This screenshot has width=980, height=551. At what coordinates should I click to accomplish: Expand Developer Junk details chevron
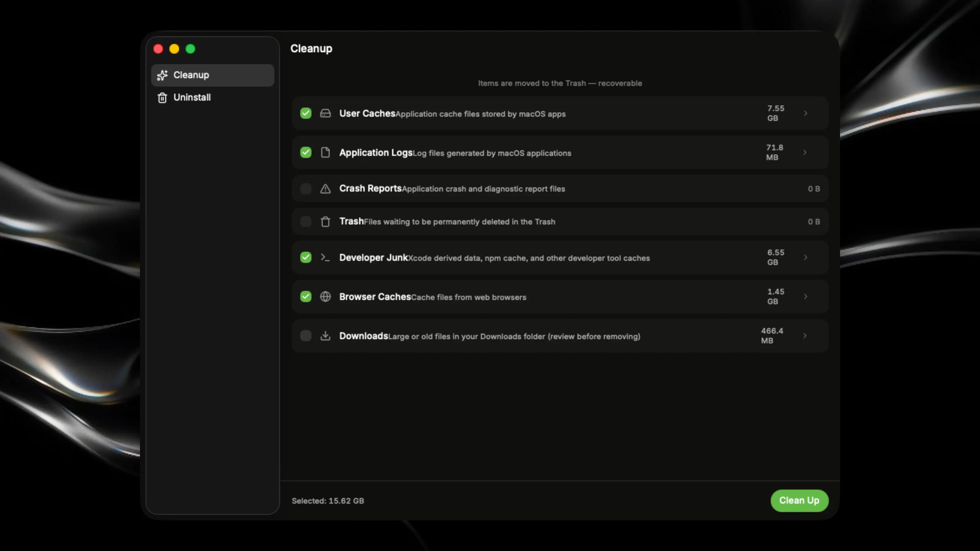[805, 257]
